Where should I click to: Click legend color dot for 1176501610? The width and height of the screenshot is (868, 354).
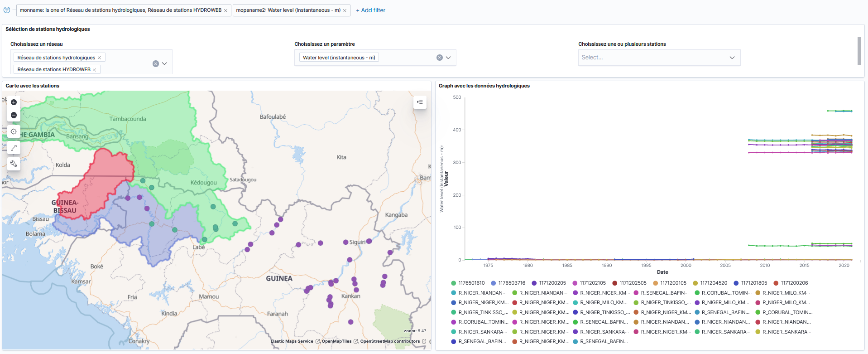(x=454, y=283)
